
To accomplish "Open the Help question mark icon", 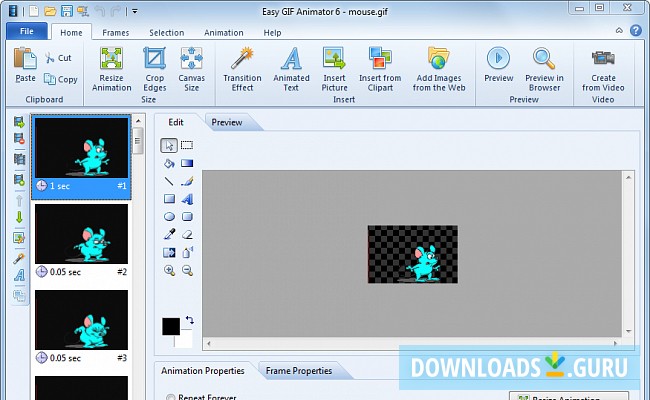I will (x=635, y=30).
